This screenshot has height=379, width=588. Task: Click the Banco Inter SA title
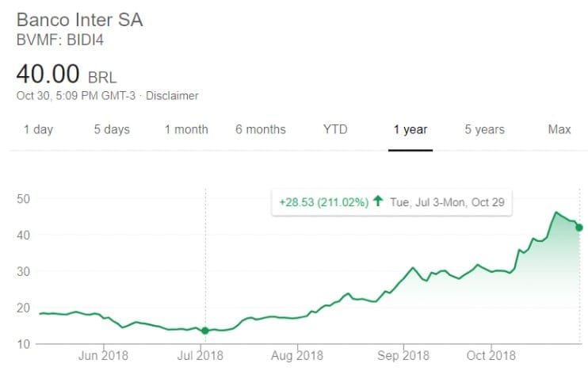pyautogui.click(x=79, y=20)
